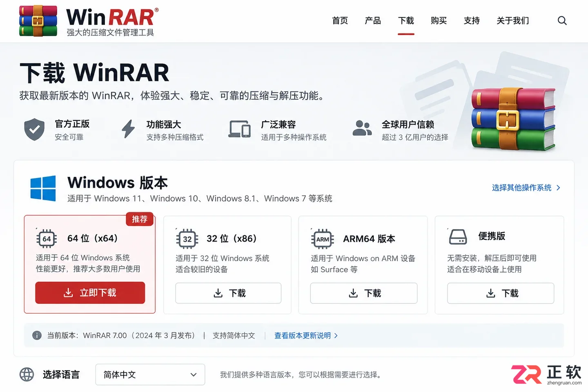Image resolution: width=588 pixels, height=392 pixels.
Task: Expand the 简体中文 language dropdown
Action: click(x=150, y=374)
